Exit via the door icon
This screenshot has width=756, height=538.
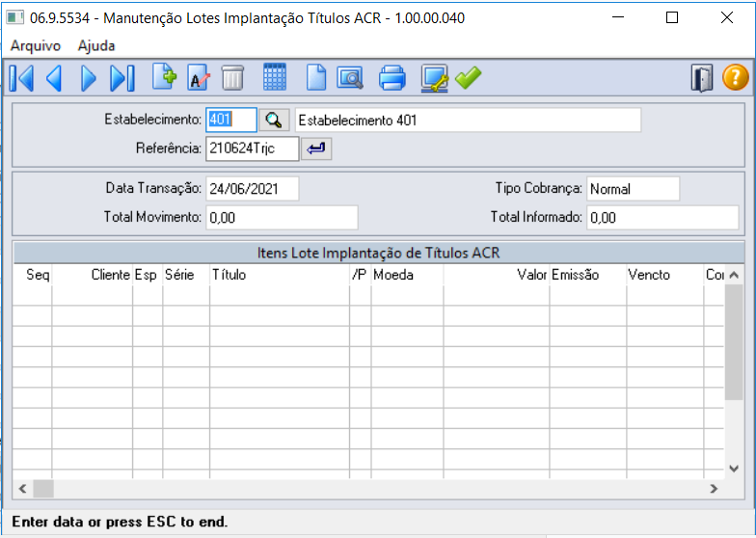pos(702,78)
